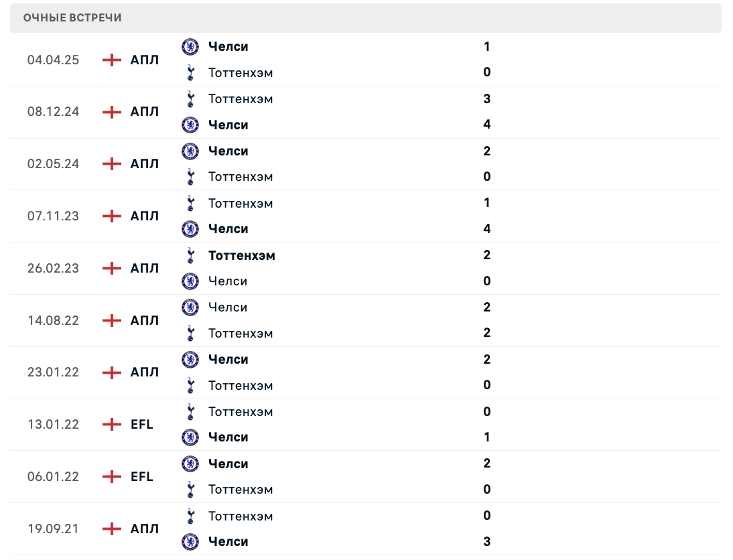Image resolution: width=733 pixels, height=560 pixels.
Task: Select the 14.08.22 match date
Action: pyautogui.click(x=53, y=321)
